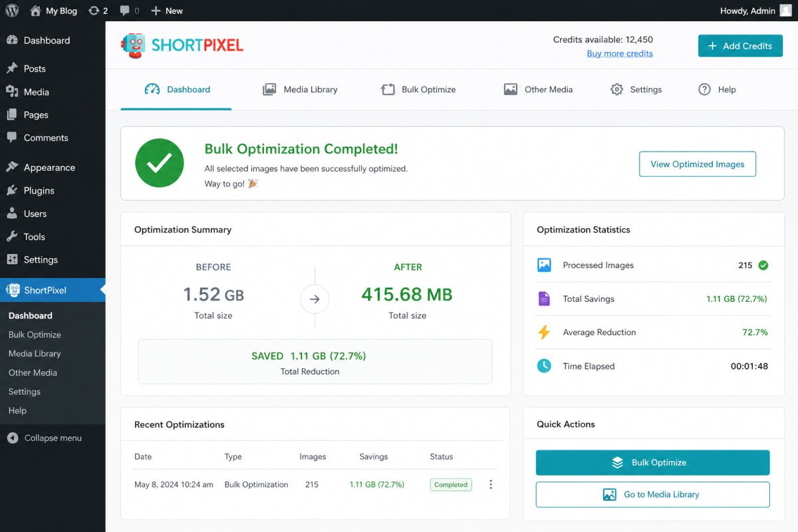The image size is (798, 532).
Task: Click the WordPress logo in the admin bar
Action: (12, 11)
